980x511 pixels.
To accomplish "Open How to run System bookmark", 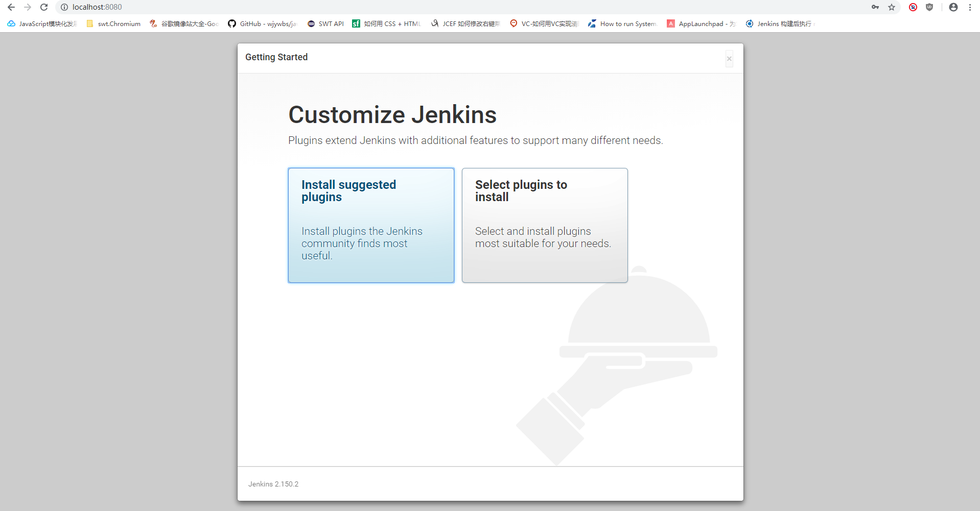I will coord(622,23).
